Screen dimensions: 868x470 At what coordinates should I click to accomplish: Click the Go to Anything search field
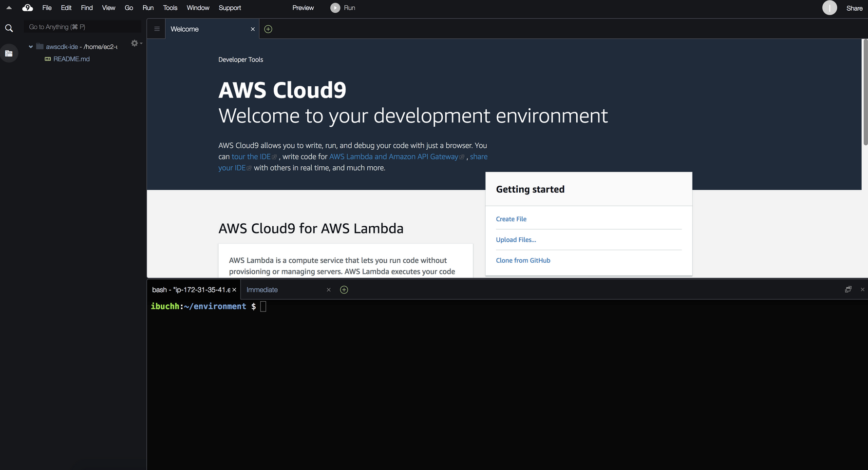[x=83, y=27]
